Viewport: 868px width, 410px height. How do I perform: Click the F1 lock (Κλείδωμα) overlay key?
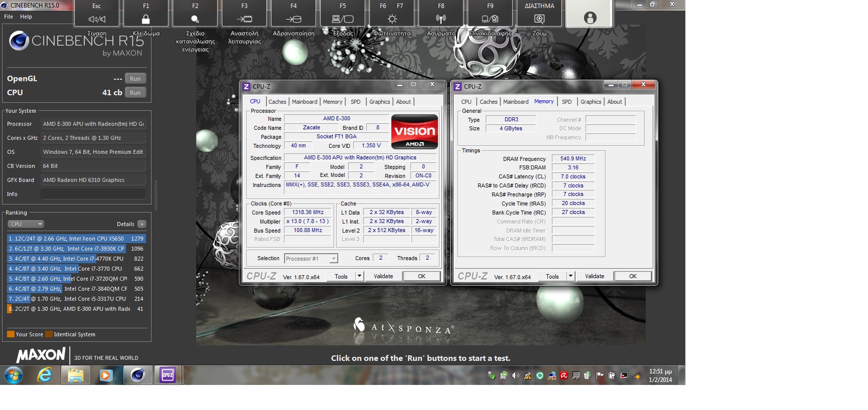[x=146, y=14]
